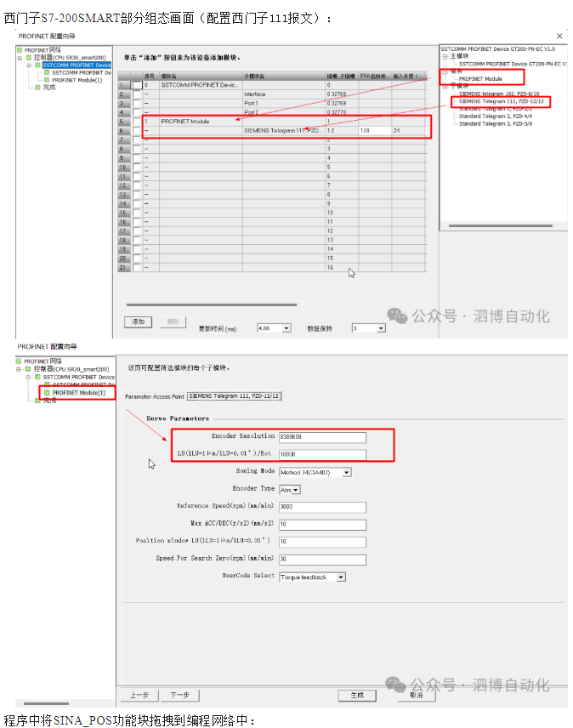Screen dimensions: 573x728
Task: Click Port 1 cell in table row 3
Action: [x=283, y=103]
